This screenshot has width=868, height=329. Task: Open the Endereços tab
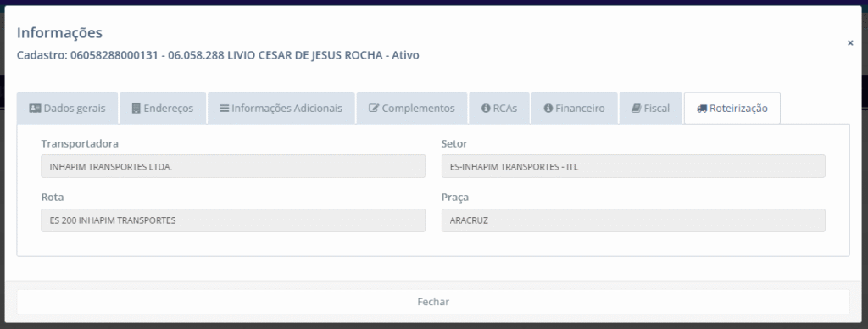point(163,109)
